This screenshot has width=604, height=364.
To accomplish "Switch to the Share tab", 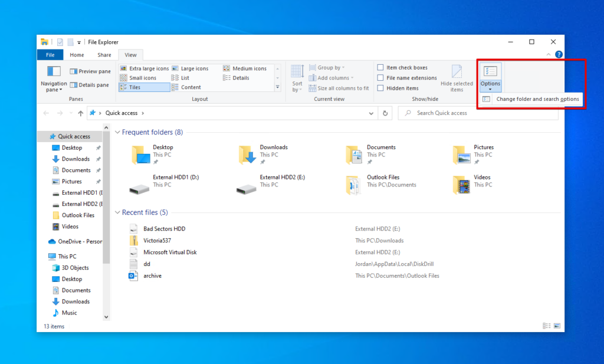I will 104,54.
